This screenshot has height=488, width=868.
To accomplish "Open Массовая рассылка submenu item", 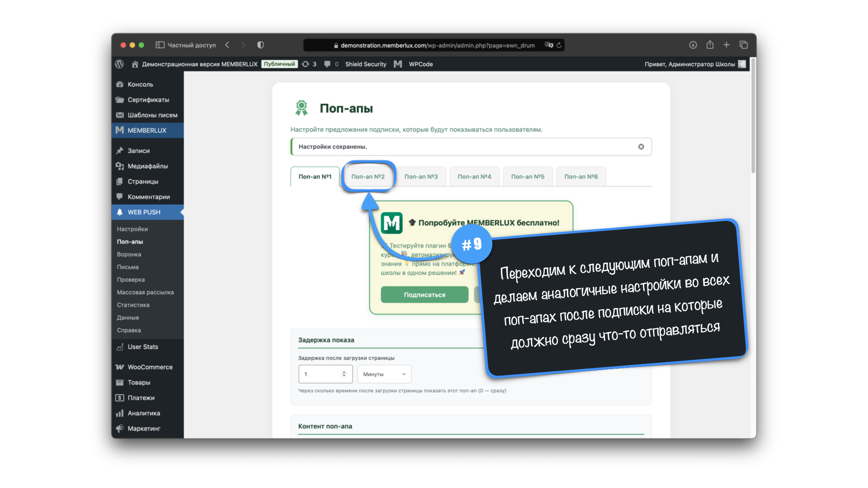I will pos(145,292).
